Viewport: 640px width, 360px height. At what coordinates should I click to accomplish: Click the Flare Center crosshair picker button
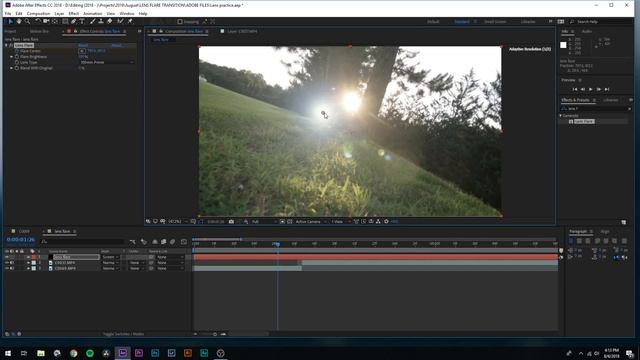click(82, 51)
